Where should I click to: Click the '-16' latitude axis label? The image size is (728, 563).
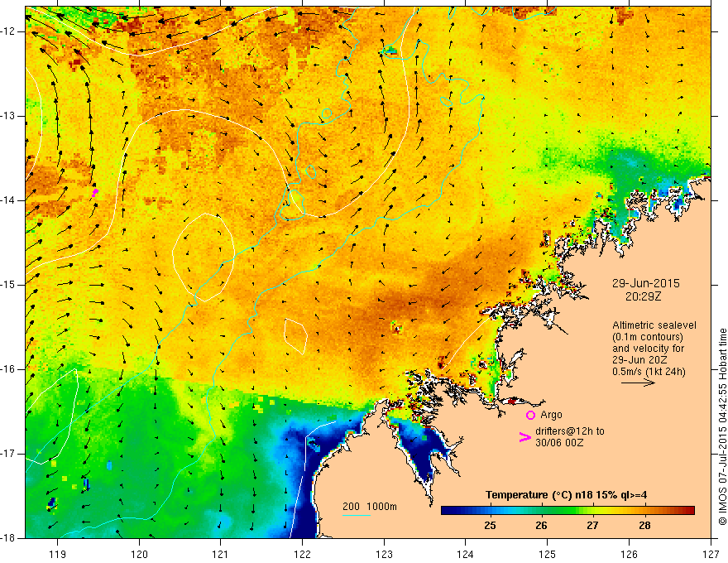pyautogui.click(x=9, y=369)
